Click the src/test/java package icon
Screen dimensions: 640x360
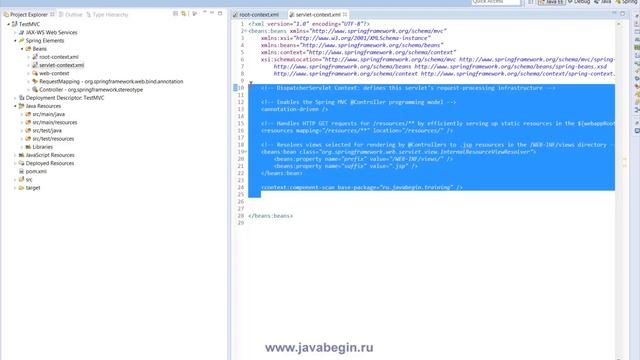(x=28, y=130)
